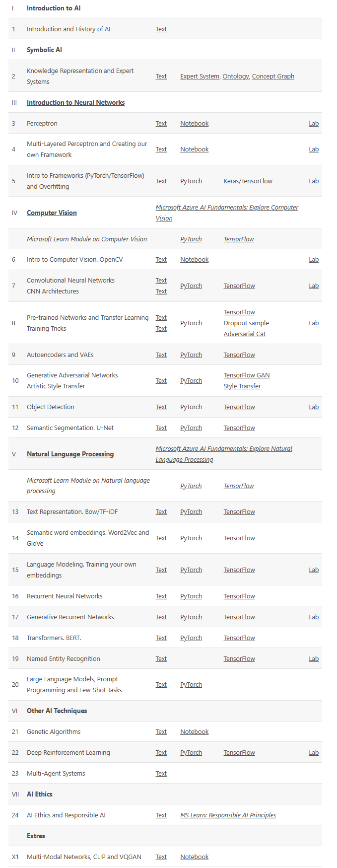Open the Computer Vision section heading link
This screenshot has height=868, width=337.
(x=52, y=213)
